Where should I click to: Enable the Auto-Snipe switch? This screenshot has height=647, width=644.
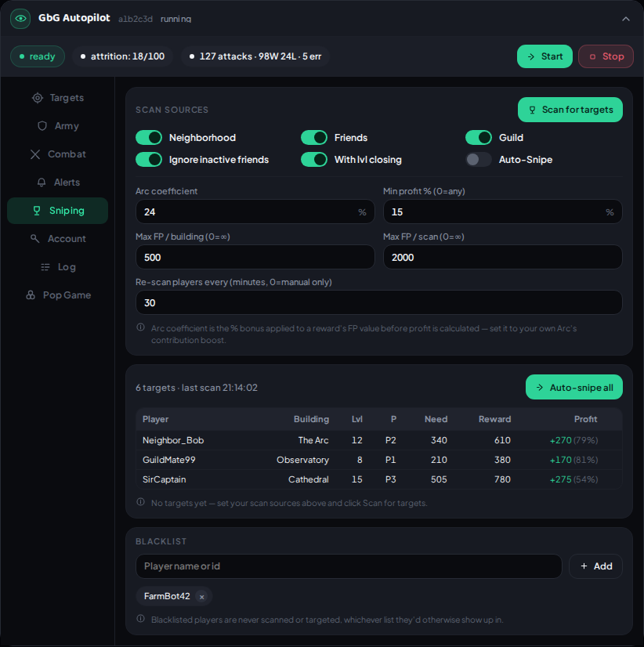click(x=479, y=159)
